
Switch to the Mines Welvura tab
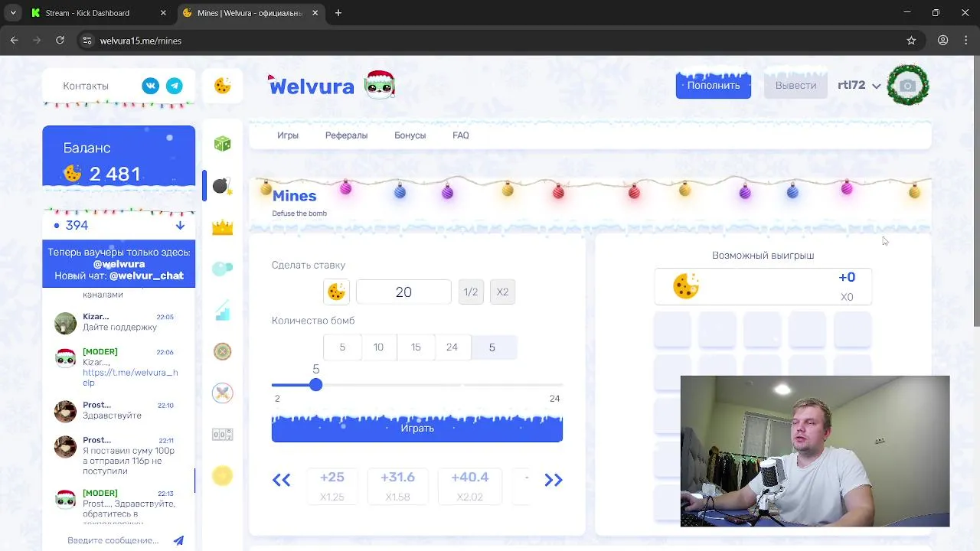250,13
